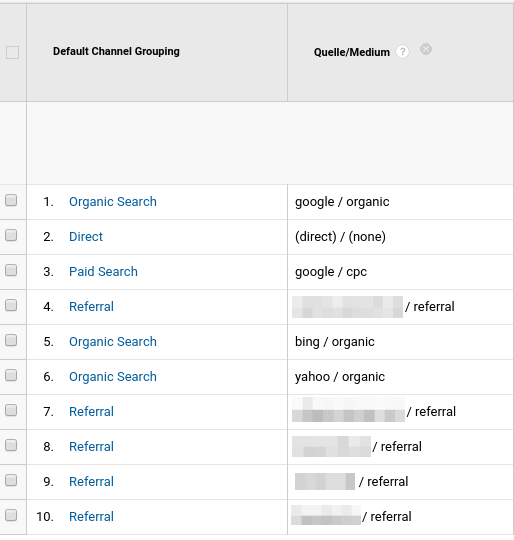Click the Referral link in row 4
The image size is (514, 540).
(x=91, y=307)
